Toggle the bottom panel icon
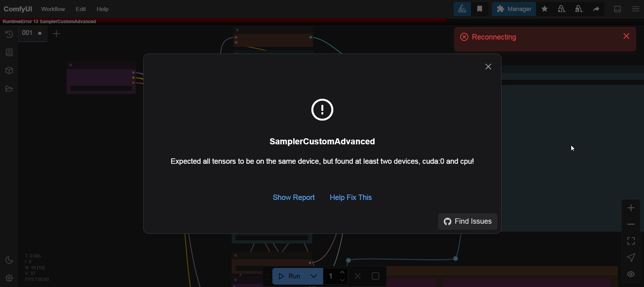This screenshot has width=644, height=287. tap(618, 9)
